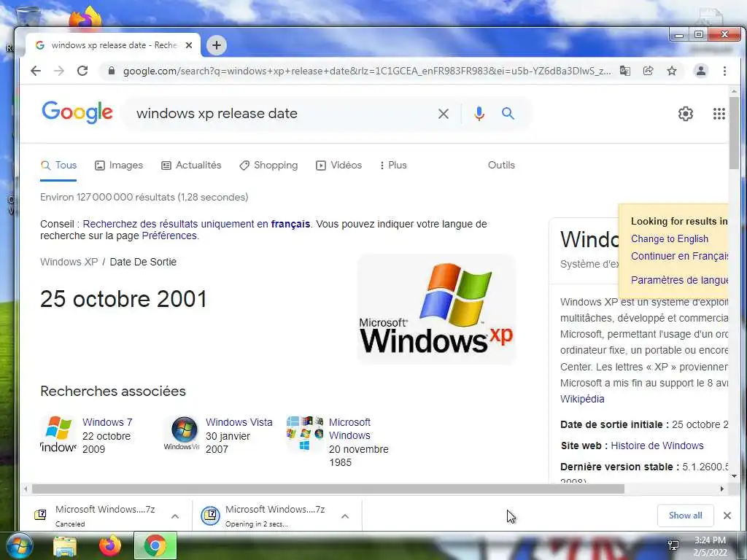Click the Windows XP logo image
Image resolution: width=747 pixels, height=560 pixels.
point(436,309)
